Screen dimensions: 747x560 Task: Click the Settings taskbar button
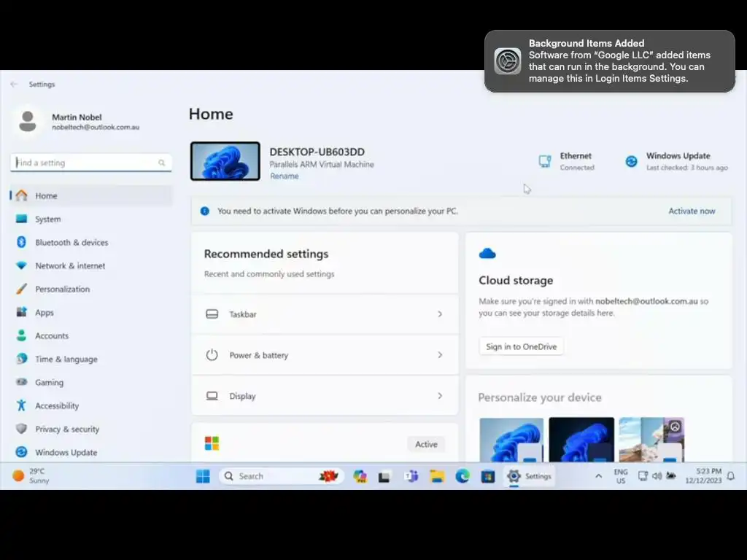[530, 476]
